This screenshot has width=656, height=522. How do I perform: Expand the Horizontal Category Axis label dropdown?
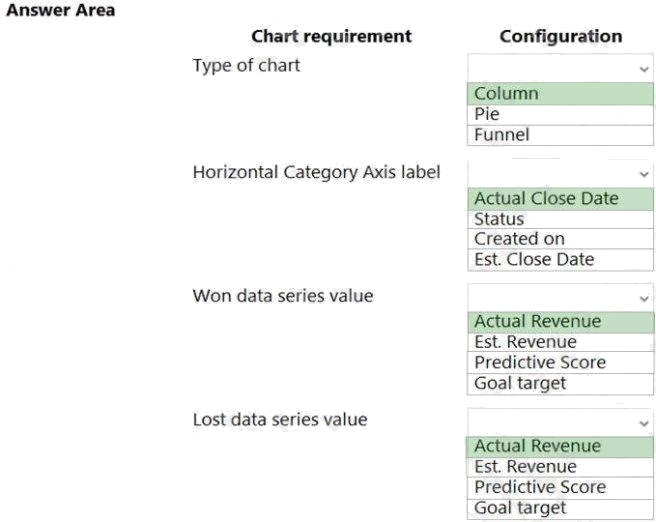560,173
